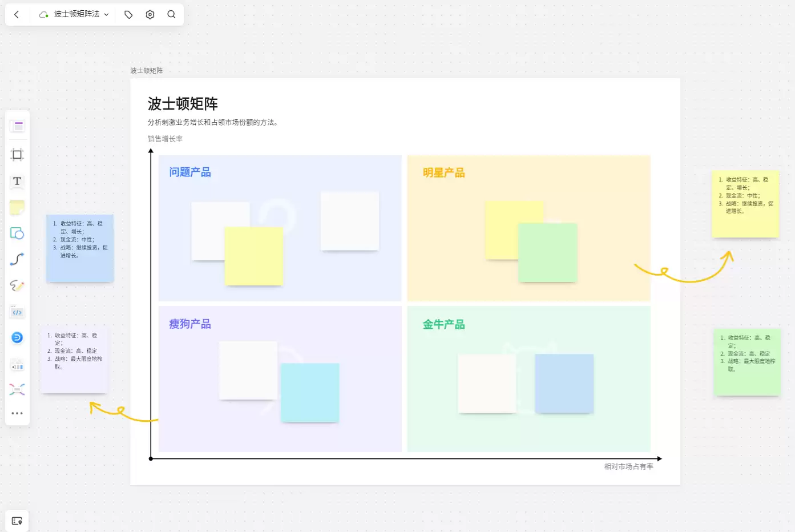Select the 明星产品 quadrant heading
This screenshot has height=532, width=795.
444,172
